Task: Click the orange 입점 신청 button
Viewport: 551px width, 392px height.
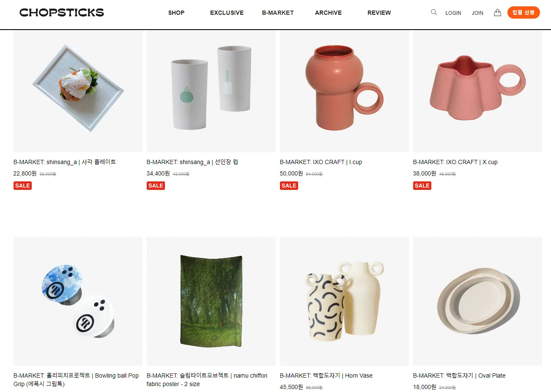Action: pyautogui.click(x=524, y=13)
